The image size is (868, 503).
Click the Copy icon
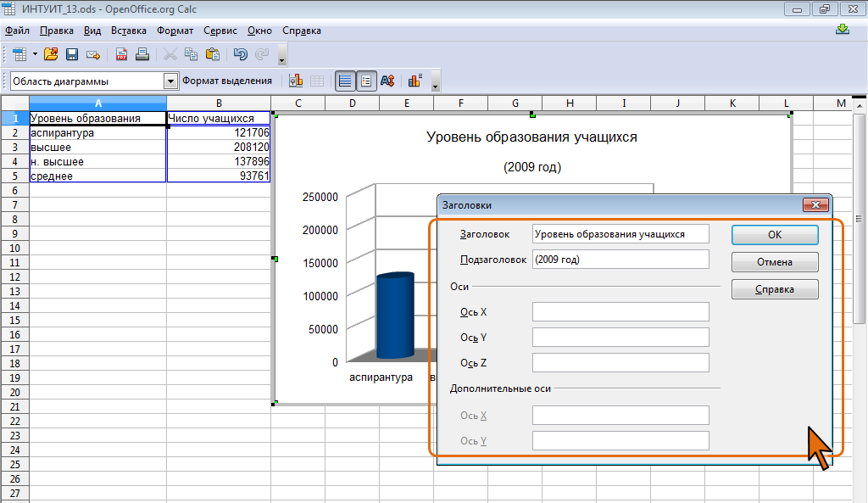pyautogui.click(x=191, y=54)
